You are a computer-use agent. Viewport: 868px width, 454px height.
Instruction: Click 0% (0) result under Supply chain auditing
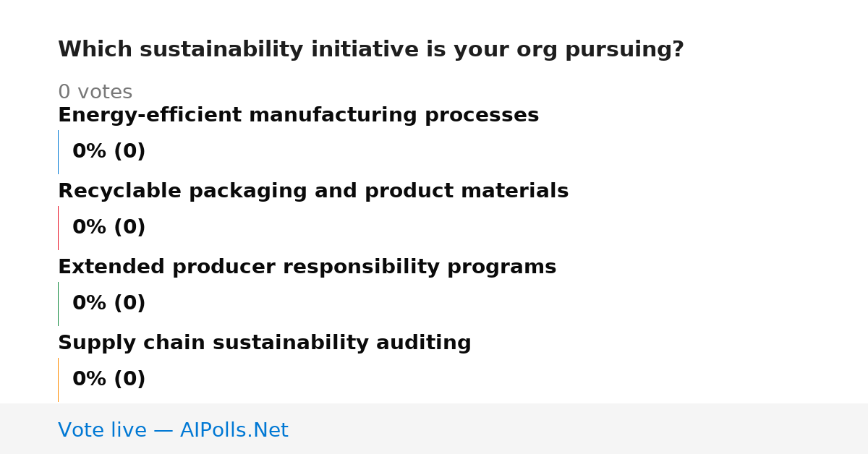109,380
